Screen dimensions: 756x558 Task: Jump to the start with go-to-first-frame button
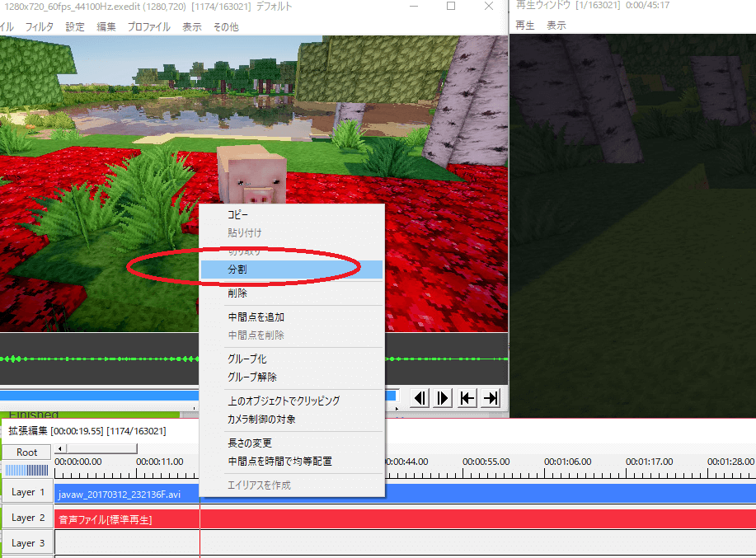(x=467, y=398)
